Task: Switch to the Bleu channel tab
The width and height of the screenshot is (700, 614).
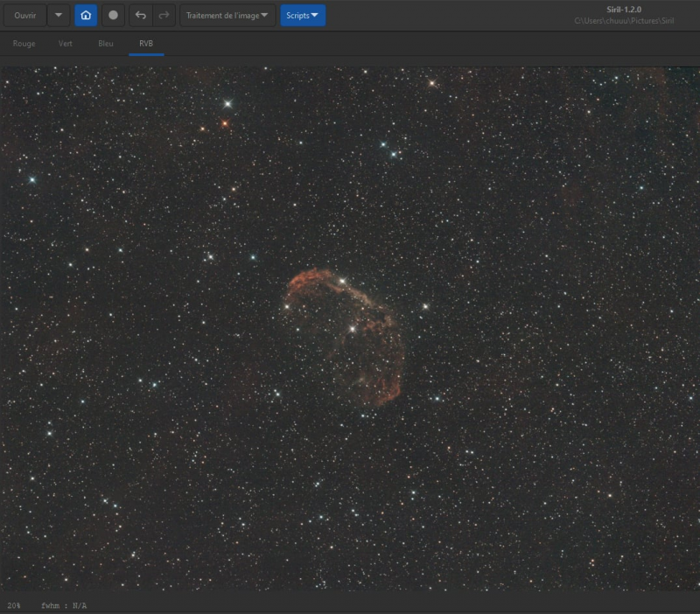Action: 106,44
